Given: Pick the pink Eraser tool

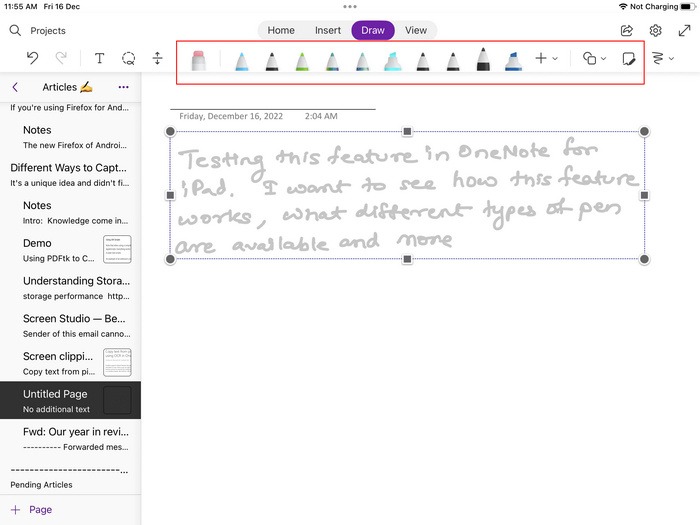Looking at the screenshot, I should pos(199,60).
